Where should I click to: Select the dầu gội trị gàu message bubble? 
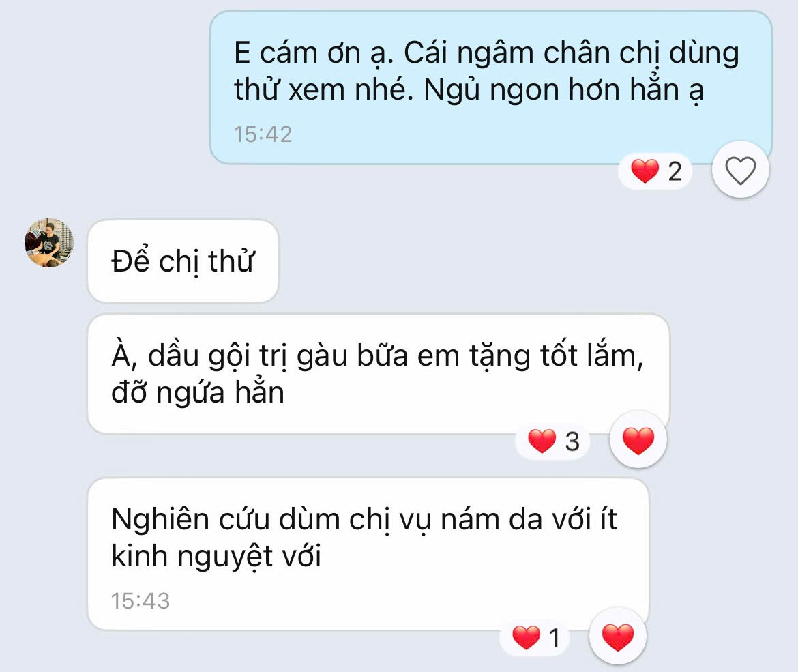pyautogui.click(x=379, y=374)
